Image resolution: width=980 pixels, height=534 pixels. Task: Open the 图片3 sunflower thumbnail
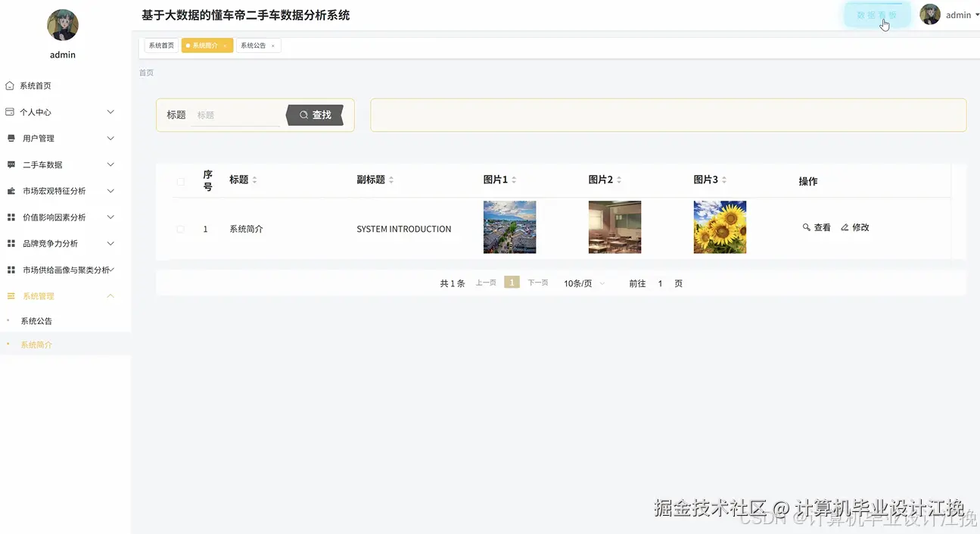pos(720,226)
